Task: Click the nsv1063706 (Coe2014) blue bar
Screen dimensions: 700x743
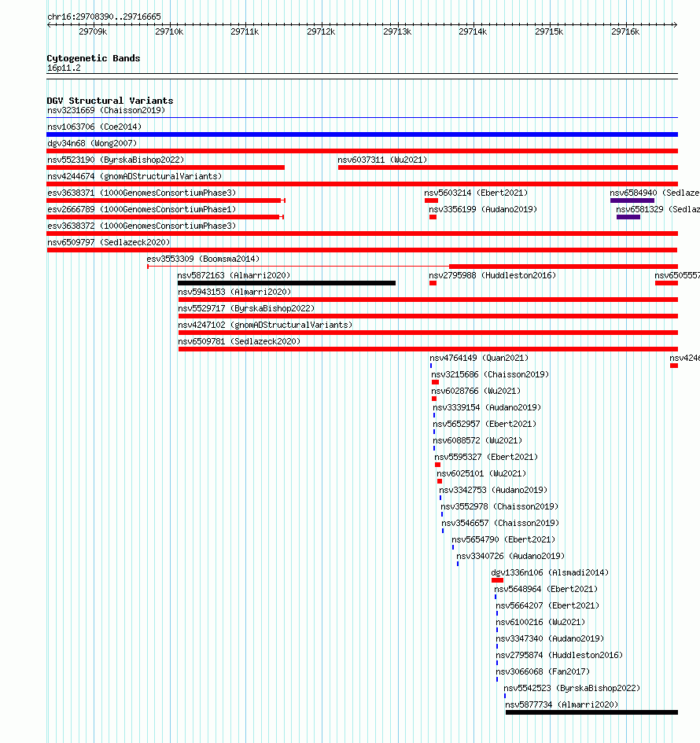Action: point(362,134)
